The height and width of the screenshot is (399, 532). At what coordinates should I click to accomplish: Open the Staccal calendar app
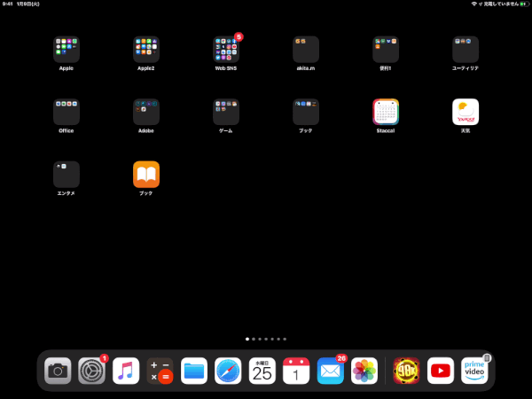tap(386, 112)
